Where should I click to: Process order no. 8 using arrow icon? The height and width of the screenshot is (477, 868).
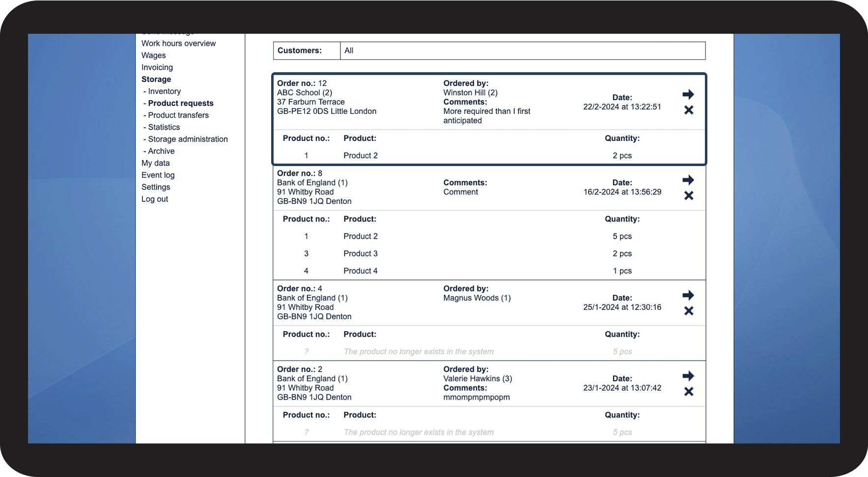tap(688, 180)
